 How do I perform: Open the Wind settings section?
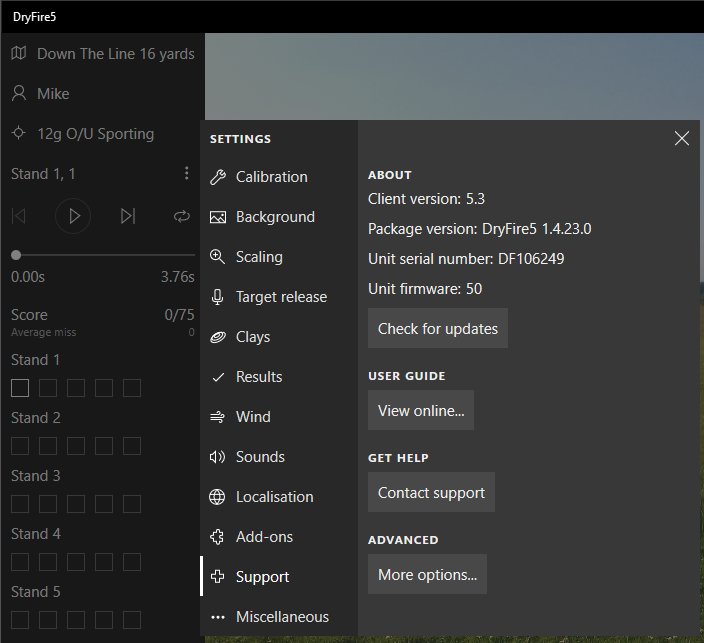coord(253,417)
